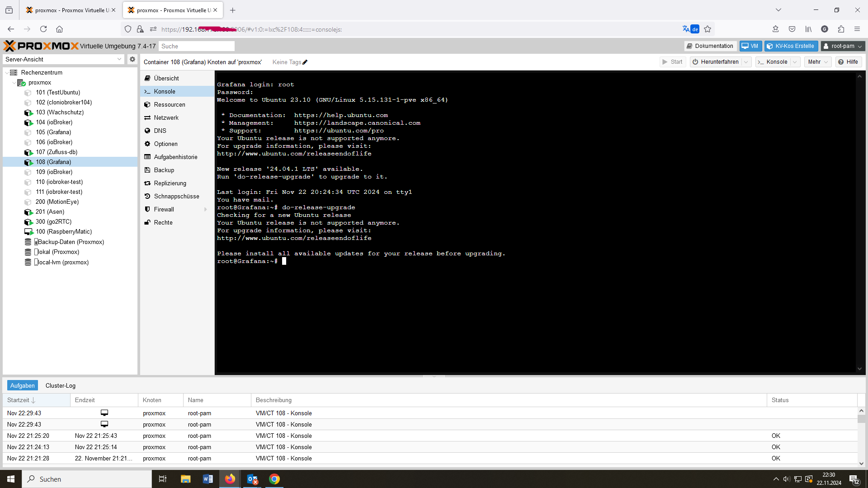The image size is (868, 488).
Task: Switch to the Cluster-Log tab
Action: pyautogui.click(x=60, y=385)
